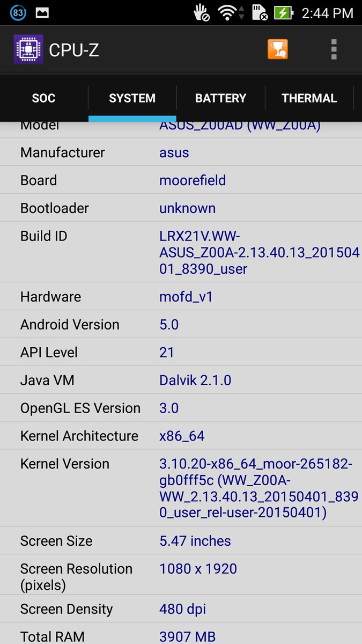Tap the battery charging status icon

tap(283, 12)
